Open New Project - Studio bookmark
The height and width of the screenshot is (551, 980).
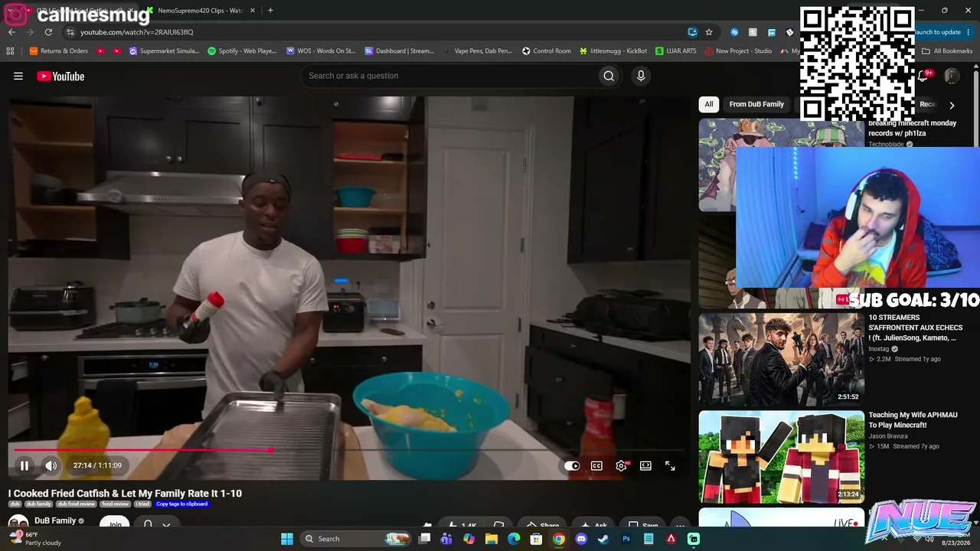click(x=739, y=51)
